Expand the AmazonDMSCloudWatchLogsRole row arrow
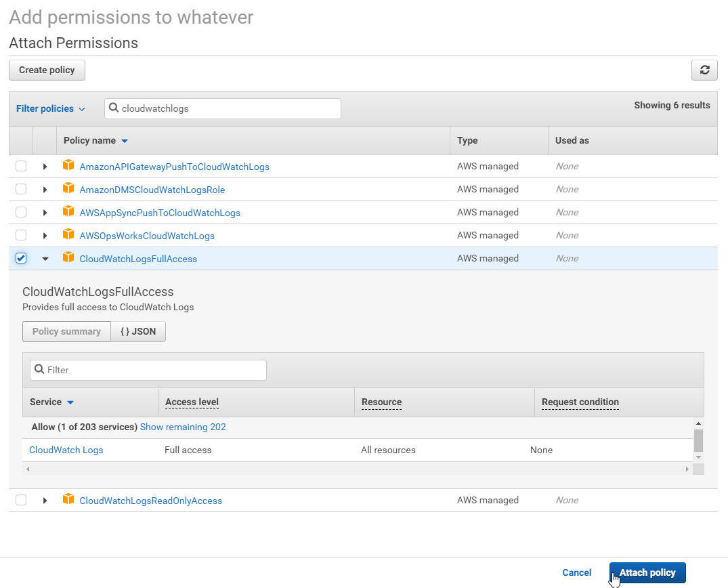Screen dimensions: 728x588 pyautogui.click(x=45, y=190)
